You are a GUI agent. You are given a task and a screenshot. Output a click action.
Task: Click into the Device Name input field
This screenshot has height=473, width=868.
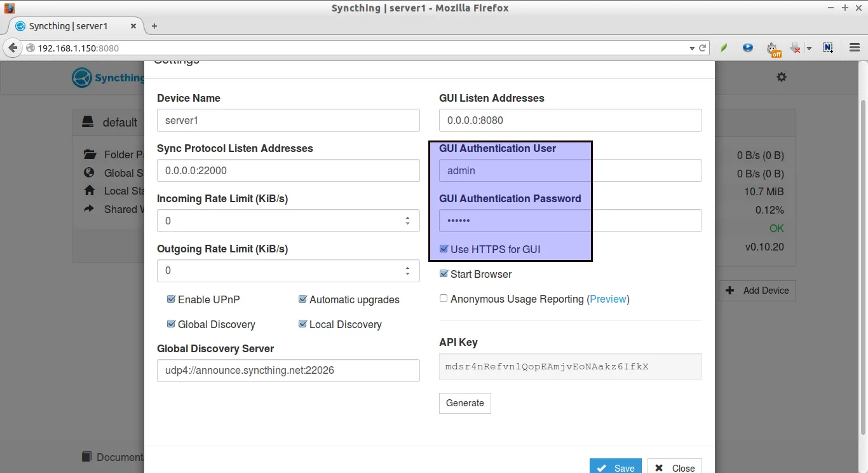288,120
